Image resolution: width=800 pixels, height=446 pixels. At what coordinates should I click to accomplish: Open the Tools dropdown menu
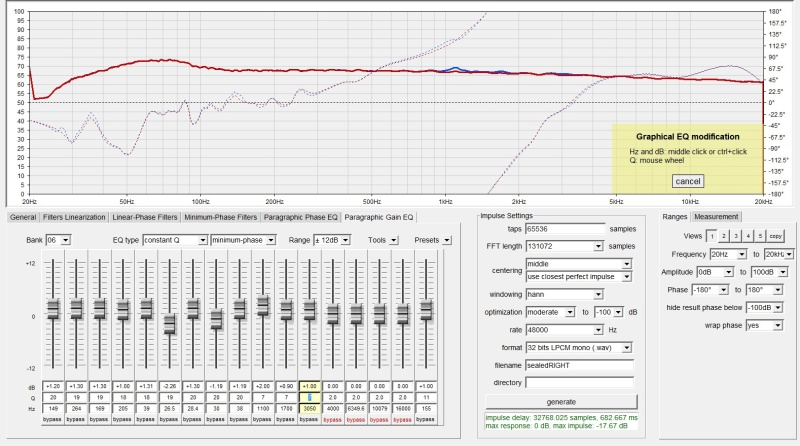pyautogui.click(x=392, y=240)
